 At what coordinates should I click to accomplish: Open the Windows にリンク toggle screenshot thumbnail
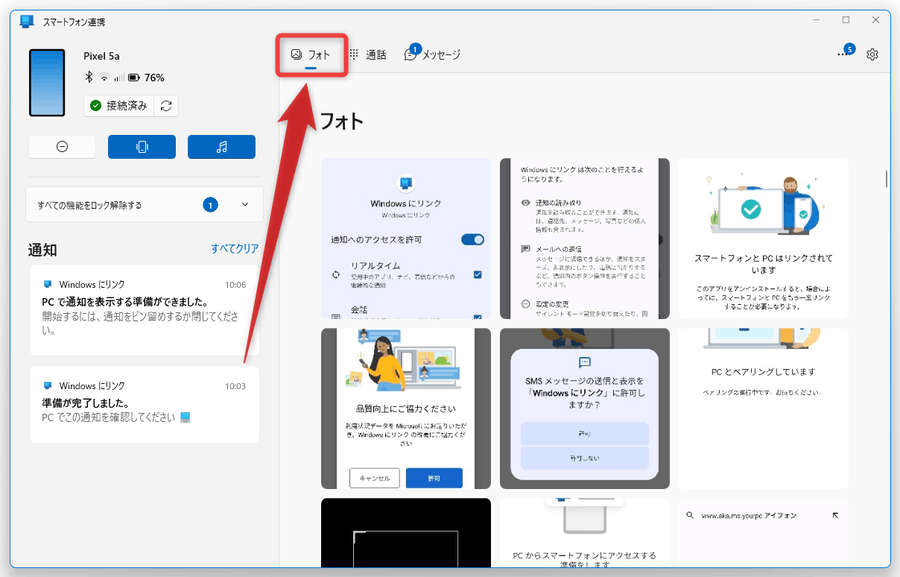click(x=406, y=238)
